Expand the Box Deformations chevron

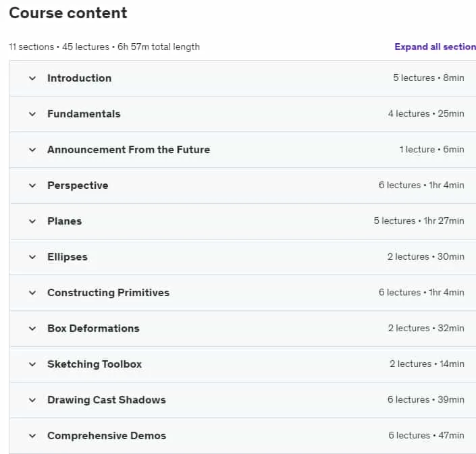click(32, 329)
